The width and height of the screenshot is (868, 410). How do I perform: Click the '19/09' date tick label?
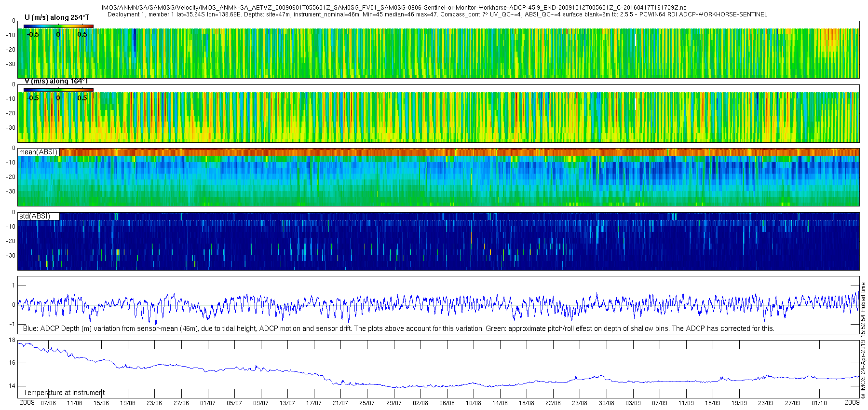pos(739,403)
